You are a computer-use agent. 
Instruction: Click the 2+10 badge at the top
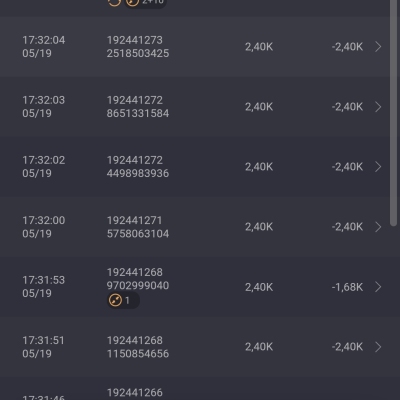click(x=145, y=3)
